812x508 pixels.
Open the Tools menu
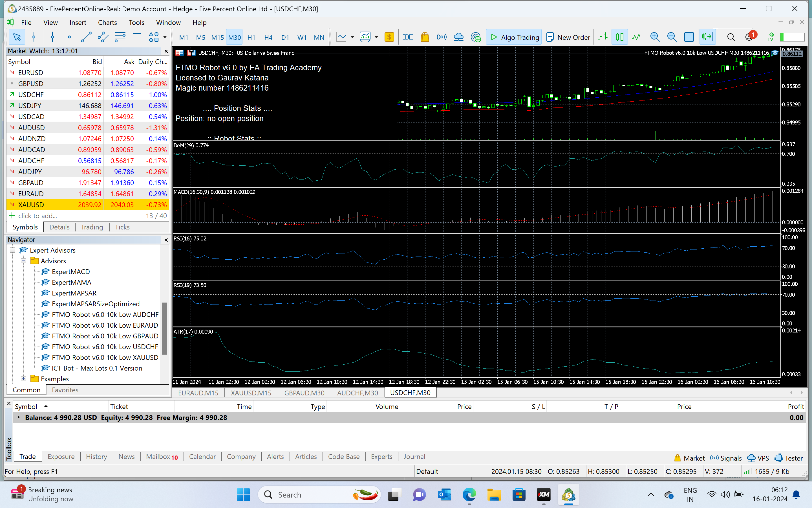point(136,23)
